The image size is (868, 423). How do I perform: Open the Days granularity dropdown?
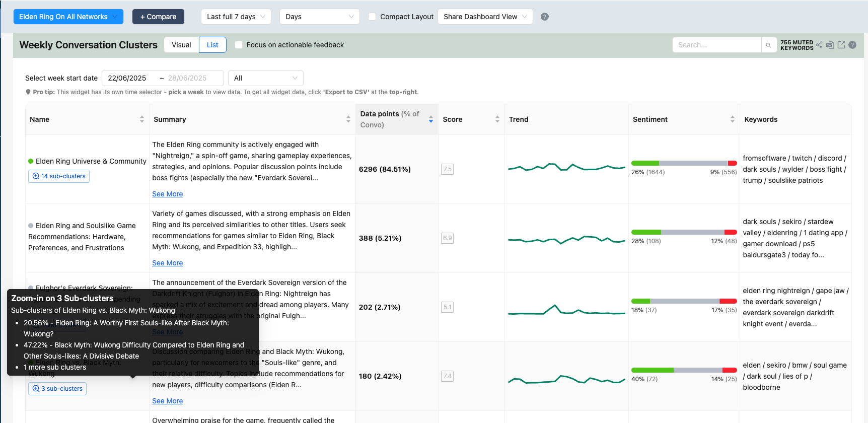[320, 17]
